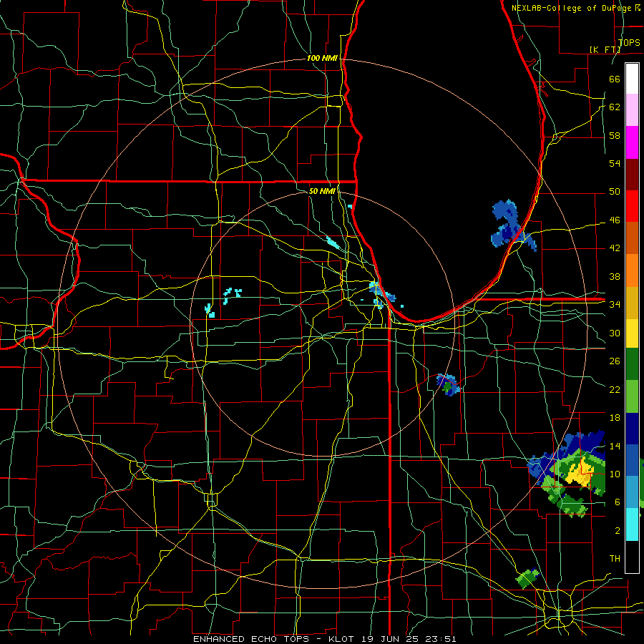Image resolution: width=644 pixels, height=644 pixels.
Task: Select the dark orange legend swatch
Action: (x=632, y=238)
